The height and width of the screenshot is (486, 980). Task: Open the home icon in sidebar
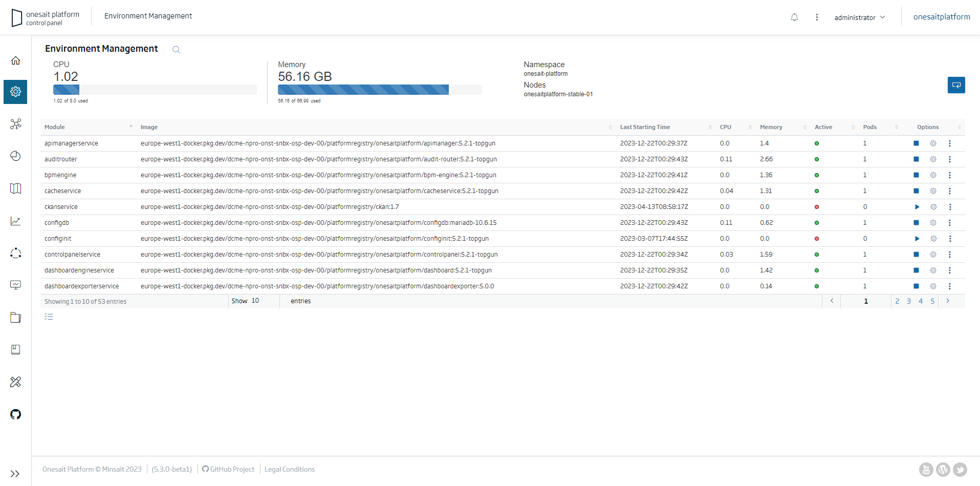16,60
